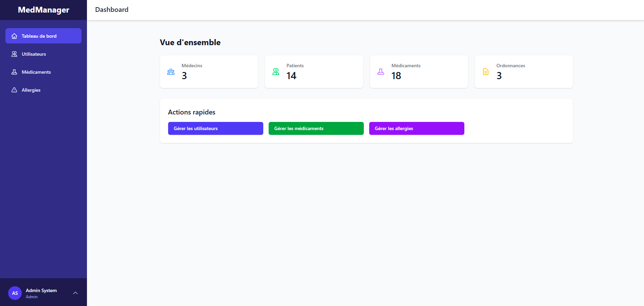Click the Gérer les utilisateurs button
Image resolution: width=644 pixels, height=306 pixels.
click(215, 128)
